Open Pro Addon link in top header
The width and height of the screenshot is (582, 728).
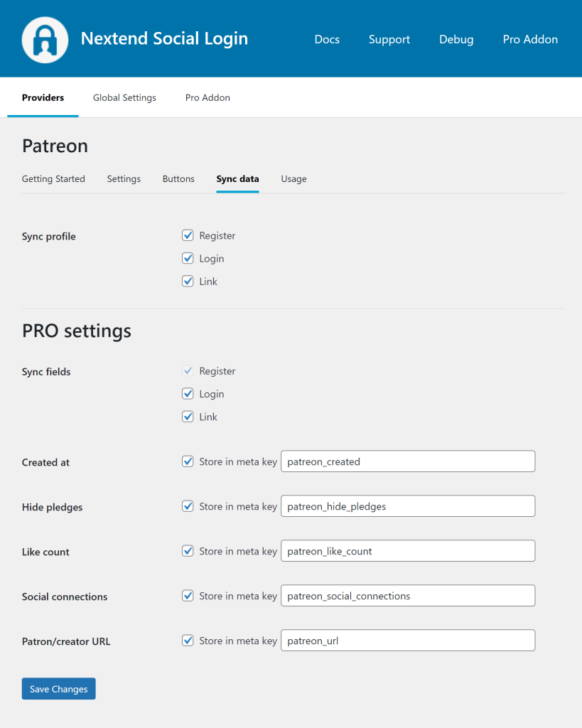[x=530, y=40]
